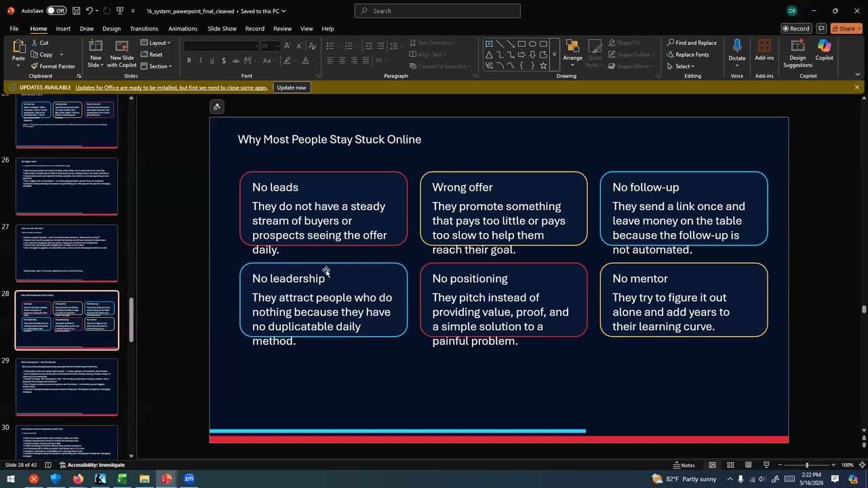Open Zoom from the taskbar
The width and height of the screenshot is (868, 488).
click(x=189, y=479)
